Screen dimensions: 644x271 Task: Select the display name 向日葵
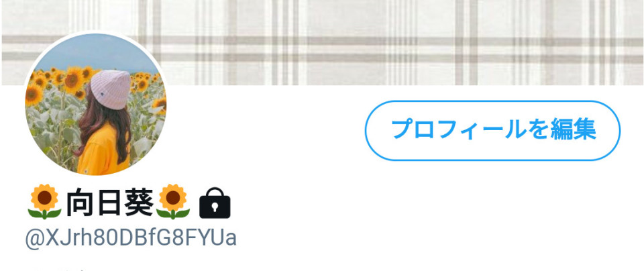pyautogui.click(x=109, y=202)
